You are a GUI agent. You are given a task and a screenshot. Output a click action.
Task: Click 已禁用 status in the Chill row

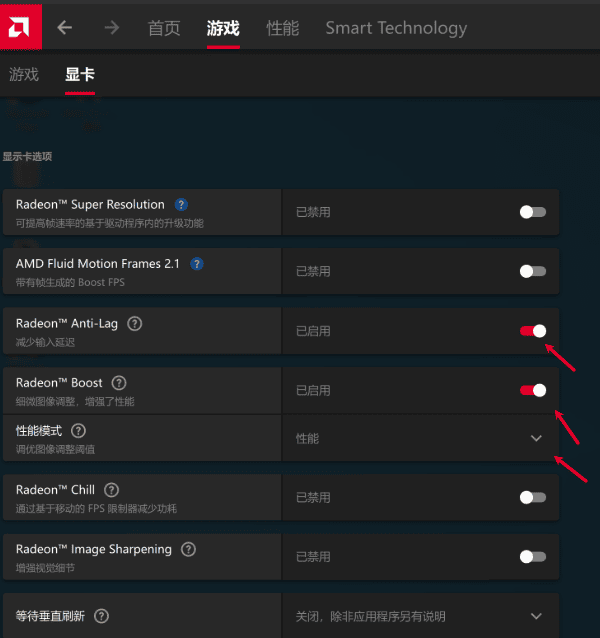(x=313, y=498)
